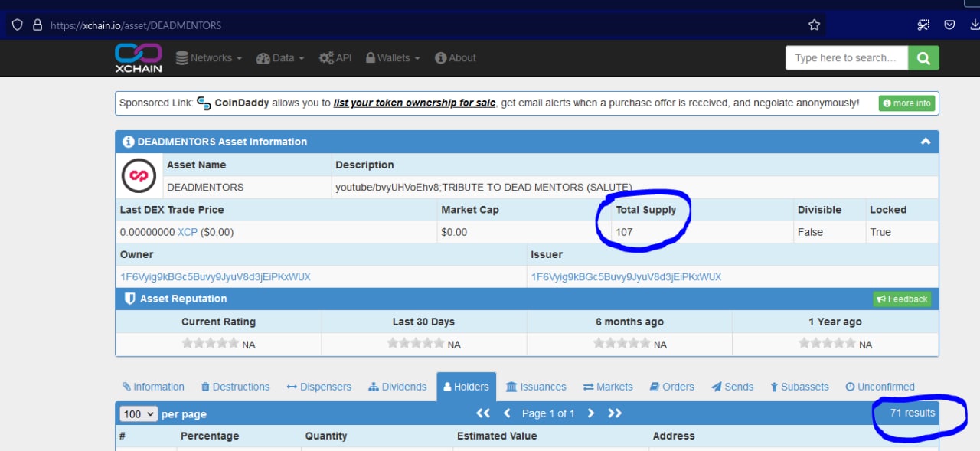Open the Issuances tab
The height and width of the screenshot is (451, 980).
pyautogui.click(x=536, y=387)
